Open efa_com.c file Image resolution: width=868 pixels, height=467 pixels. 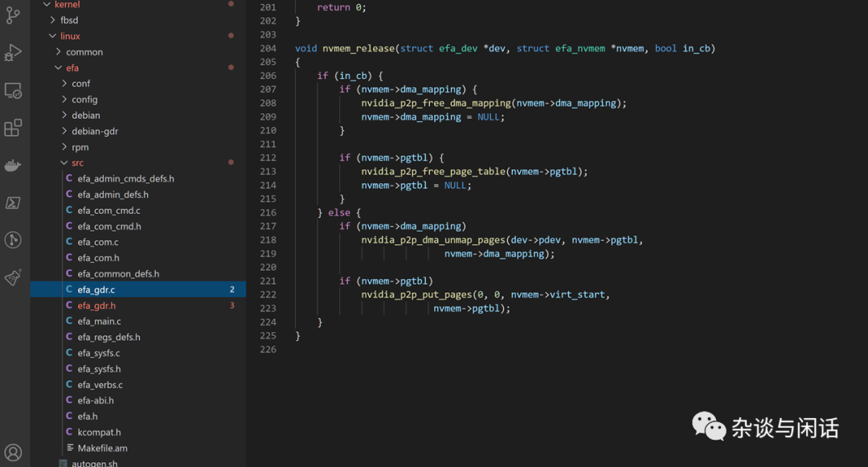pos(98,242)
